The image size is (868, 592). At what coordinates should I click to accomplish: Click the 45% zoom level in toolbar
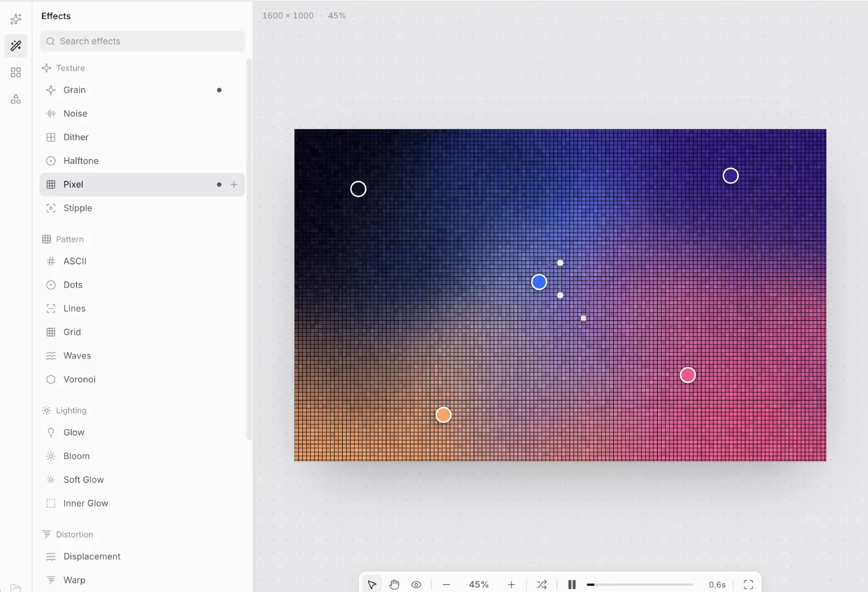click(x=479, y=585)
